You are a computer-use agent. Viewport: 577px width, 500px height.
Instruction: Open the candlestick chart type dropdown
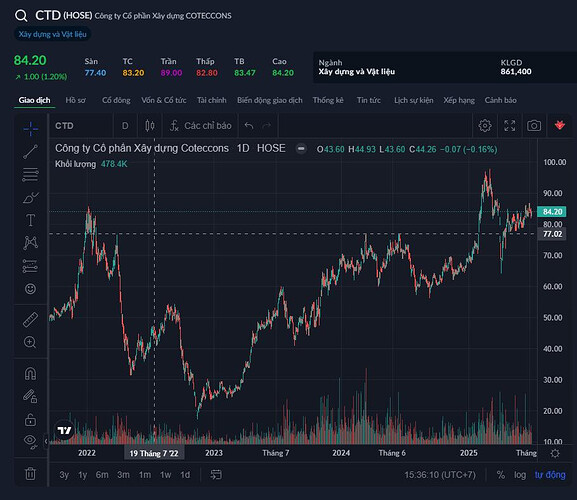click(150, 126)
